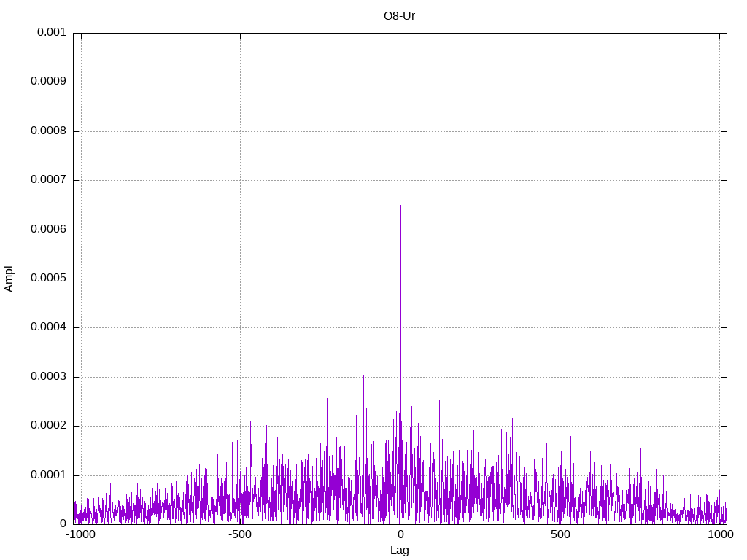Click the plot title O8-Ur

point(399,16)
